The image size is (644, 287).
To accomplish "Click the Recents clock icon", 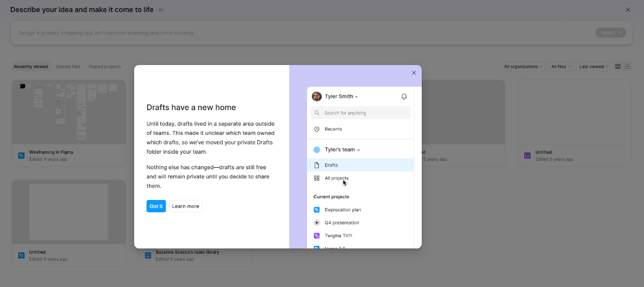I will (x=317, y=129).
